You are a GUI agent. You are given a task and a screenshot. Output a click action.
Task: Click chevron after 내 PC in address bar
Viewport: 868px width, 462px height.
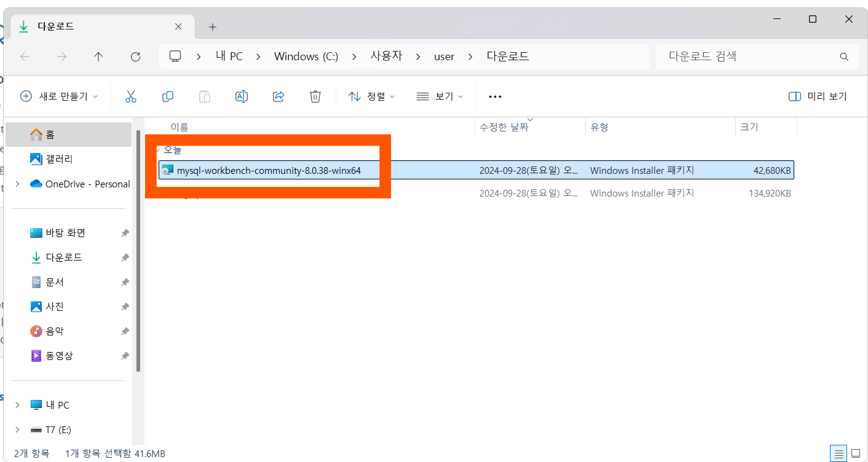point(259,57)
